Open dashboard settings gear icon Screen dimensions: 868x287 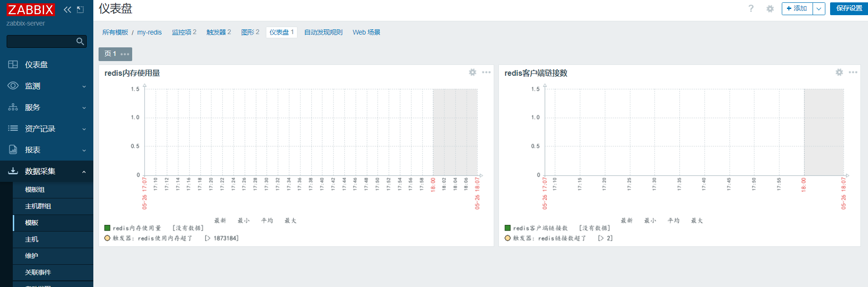click(770, 9)
